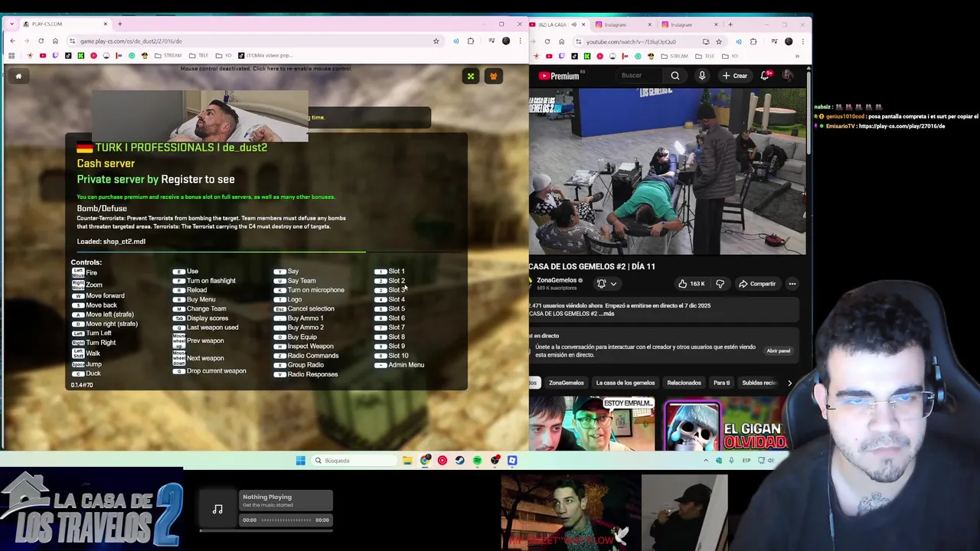The width and height of the screenshot is (980, 551).
Task: Click the YouTube Premium logo
Action: coord(558,76)
